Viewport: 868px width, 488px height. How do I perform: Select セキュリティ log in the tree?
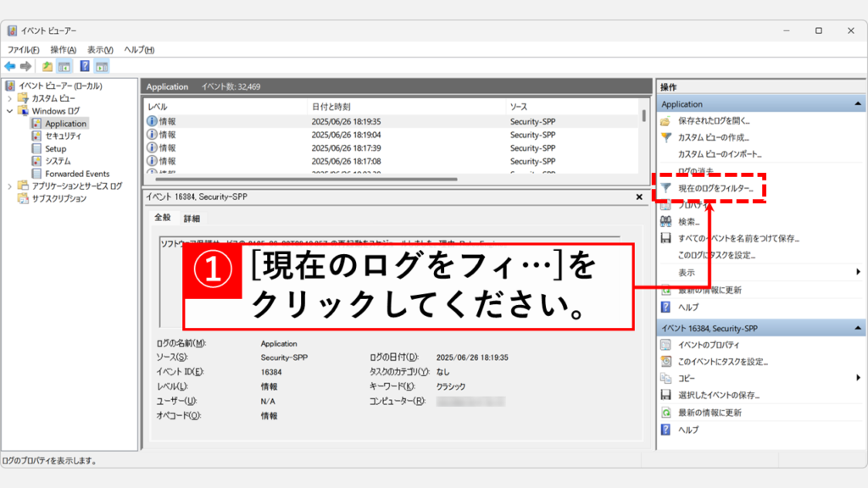(x=63, y=136)
